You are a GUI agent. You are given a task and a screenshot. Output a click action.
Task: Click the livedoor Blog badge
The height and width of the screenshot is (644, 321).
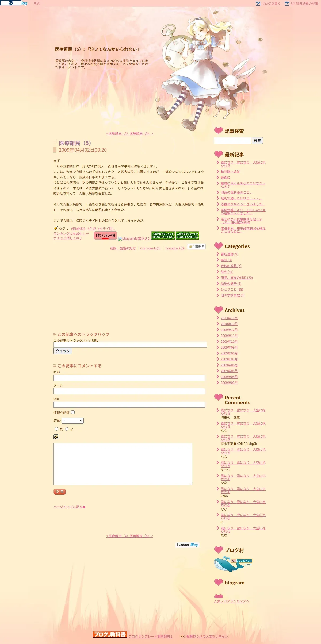[x=187, y=545]
